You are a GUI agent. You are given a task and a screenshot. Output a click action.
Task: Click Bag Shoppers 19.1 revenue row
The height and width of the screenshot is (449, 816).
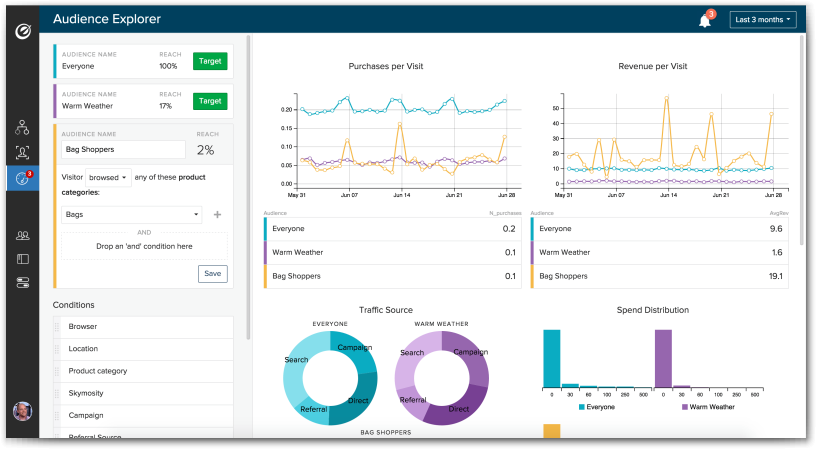[x=659, y=276]
